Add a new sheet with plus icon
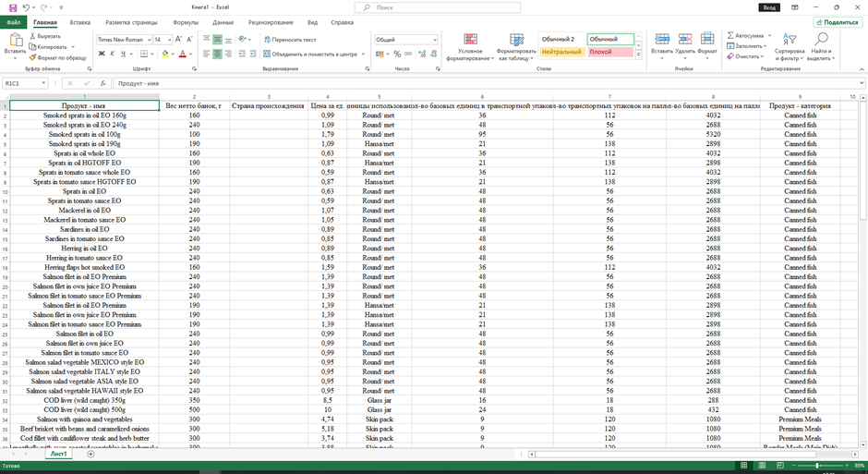This screenshot has height=474, width=868. (x=90, y=454)
